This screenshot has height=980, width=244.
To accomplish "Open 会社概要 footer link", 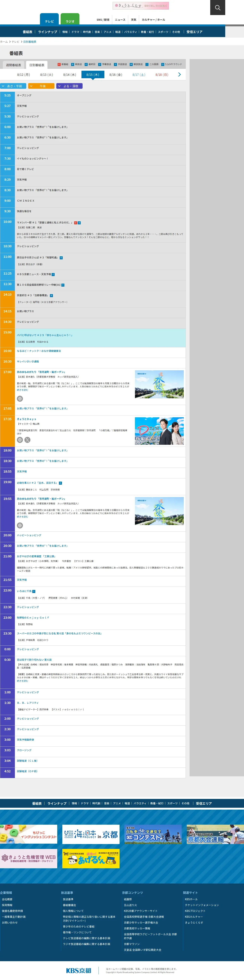I will pos(7,899).
